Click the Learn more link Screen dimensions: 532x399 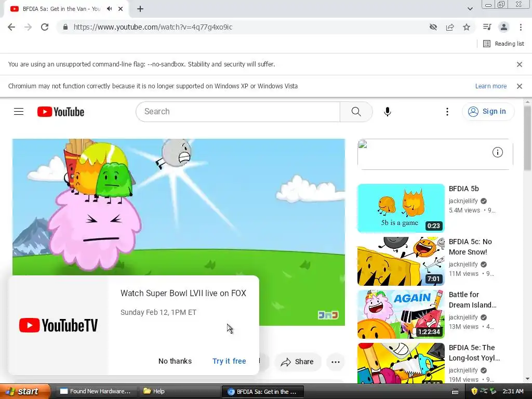[490, 86]
